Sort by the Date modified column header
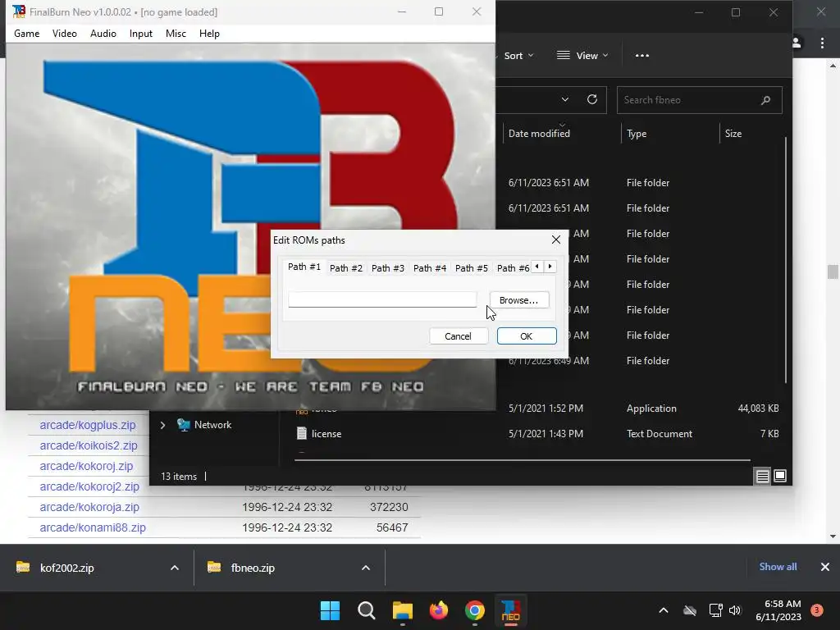This screenshot has height=630, width=840. point(539,134)
